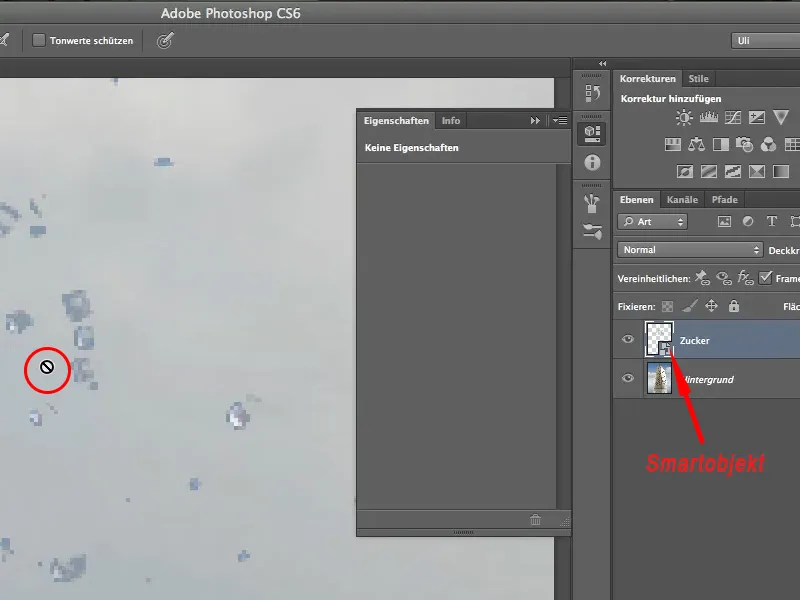Switch to the Pfade tab
The width and height of the screenshot is (800, 600).
click(724, 199)
